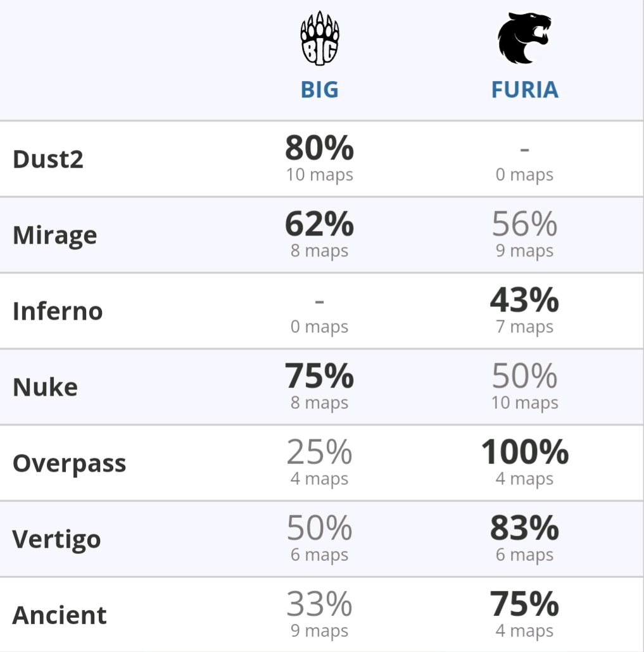This screenshot has height=652, width=644.
Task: Click the BIG team paw logo
Action: 320,38
